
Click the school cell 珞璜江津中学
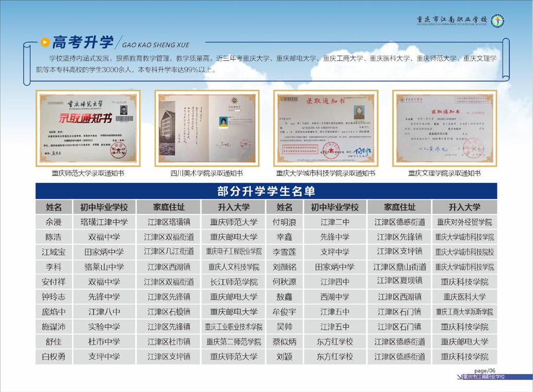(104, 222)
